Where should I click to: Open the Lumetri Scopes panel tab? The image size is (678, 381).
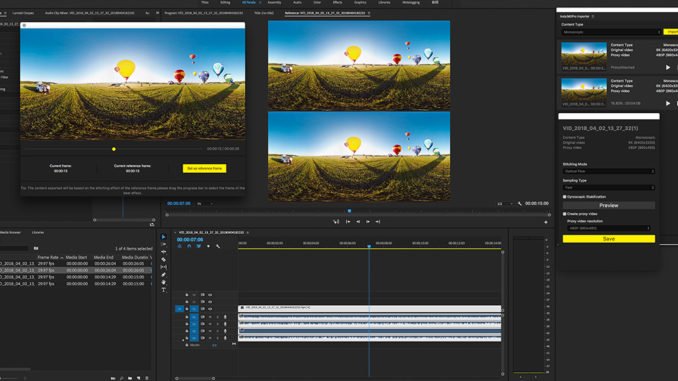pyautogui.click(x=23, y=13)
